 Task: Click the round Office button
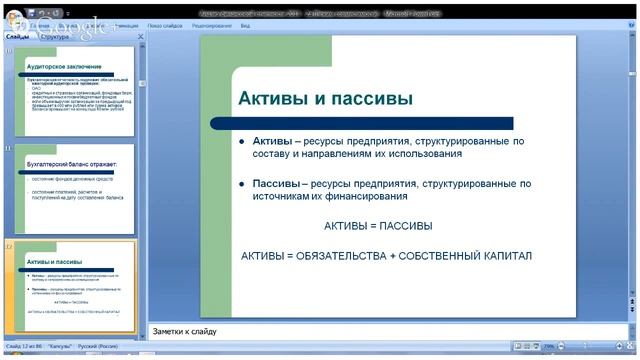pyautogui.click(x=14, y=18)
